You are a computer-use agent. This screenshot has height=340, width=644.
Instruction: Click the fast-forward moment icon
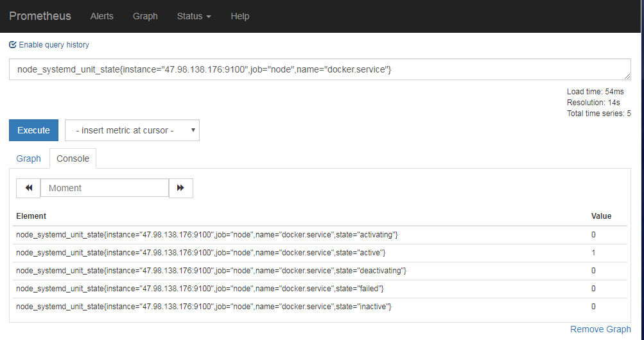point(180,188)
